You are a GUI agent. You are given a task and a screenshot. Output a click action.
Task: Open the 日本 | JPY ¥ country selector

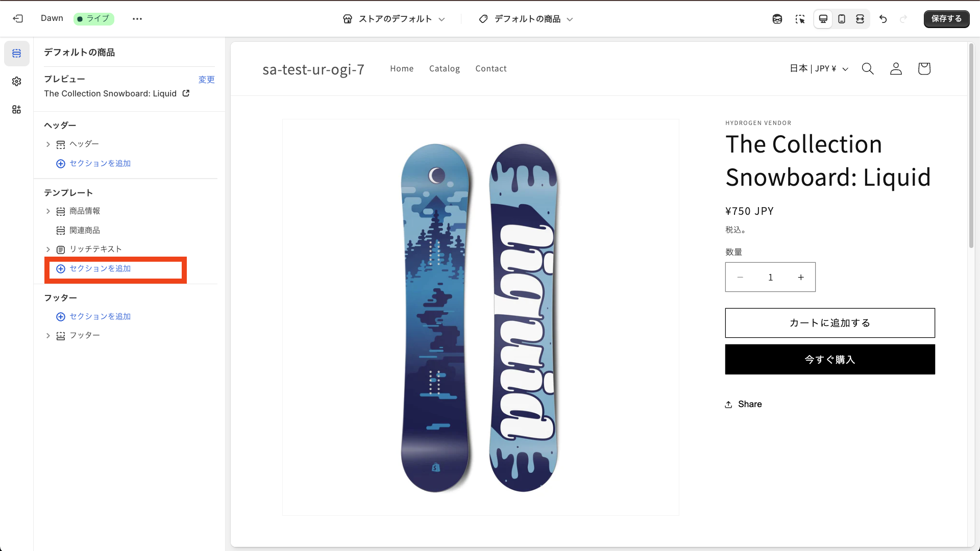click(x=819, y=69)
